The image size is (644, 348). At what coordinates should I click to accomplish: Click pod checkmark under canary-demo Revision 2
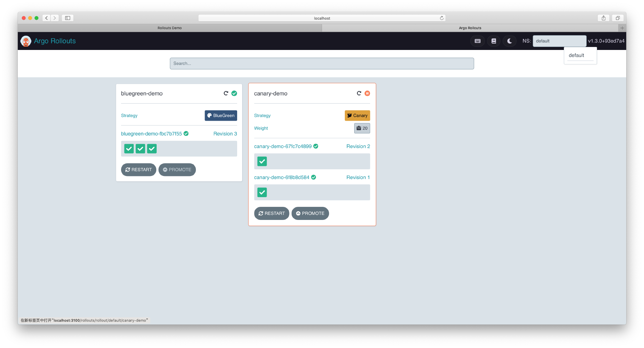click(262, 161)
